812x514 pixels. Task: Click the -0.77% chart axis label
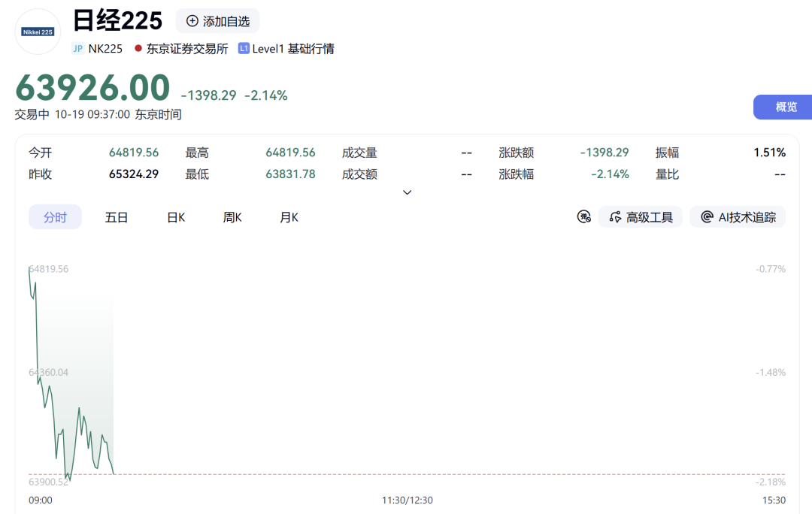771,269
